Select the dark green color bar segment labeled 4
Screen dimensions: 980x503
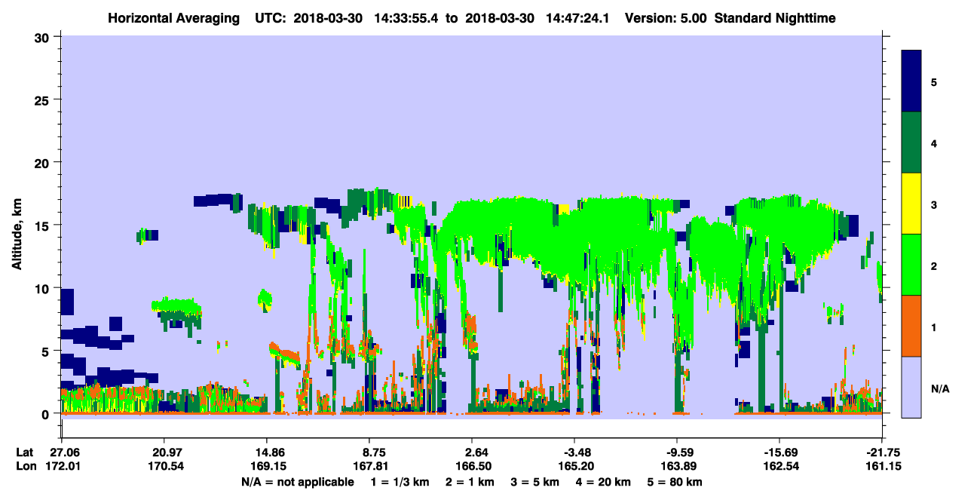911,142
